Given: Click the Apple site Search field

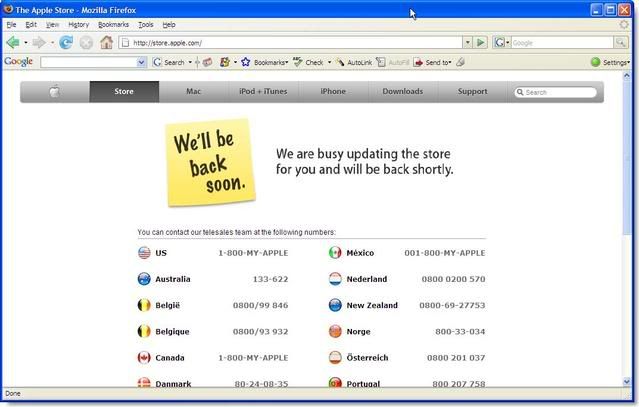Looking at the screenshot, I should (555, 92).
